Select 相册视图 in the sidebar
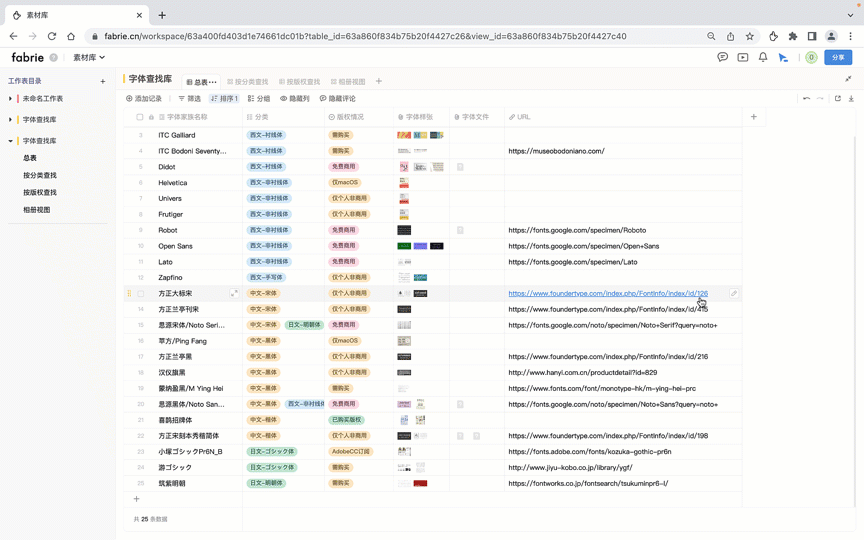This screenshot has width=864, height=540. (36, 209)
